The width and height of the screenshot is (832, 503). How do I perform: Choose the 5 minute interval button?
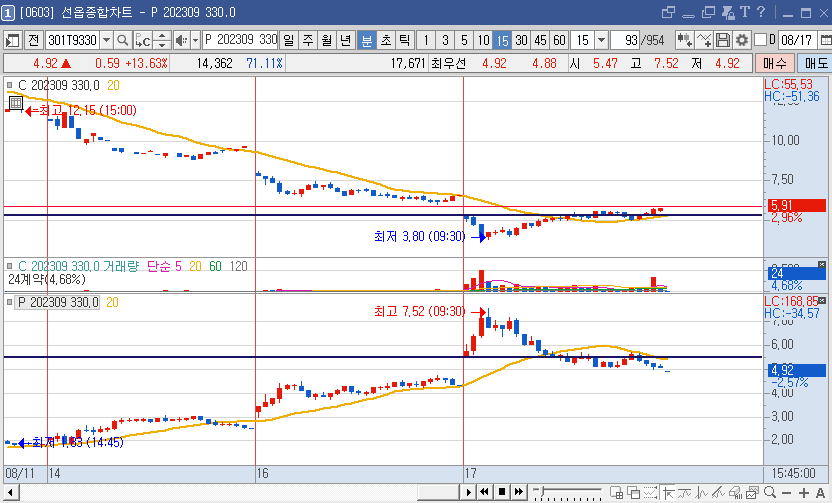pos(464,40)
